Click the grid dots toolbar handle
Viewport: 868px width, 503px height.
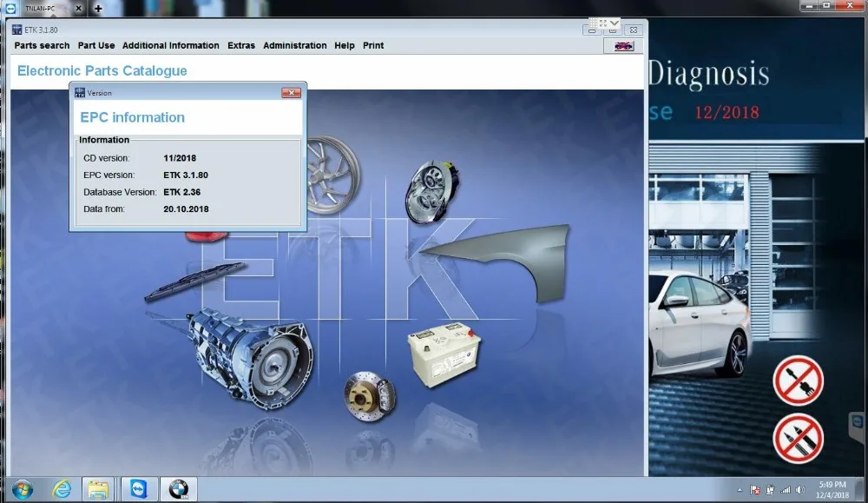593,23
